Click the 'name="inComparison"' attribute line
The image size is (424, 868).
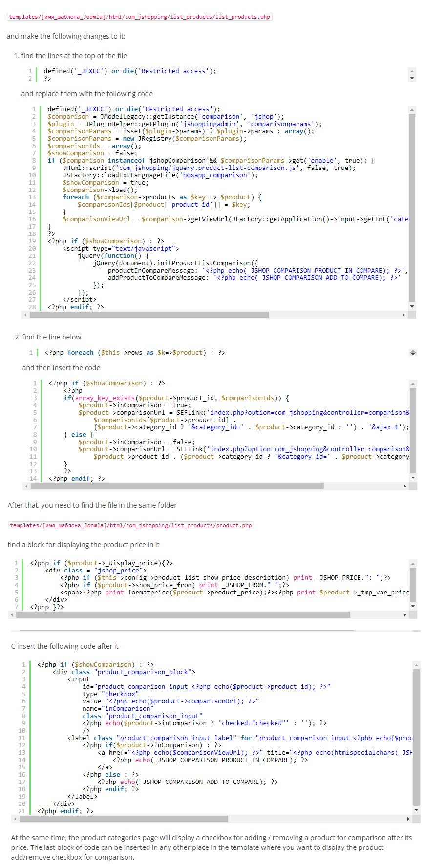point(118,709)
